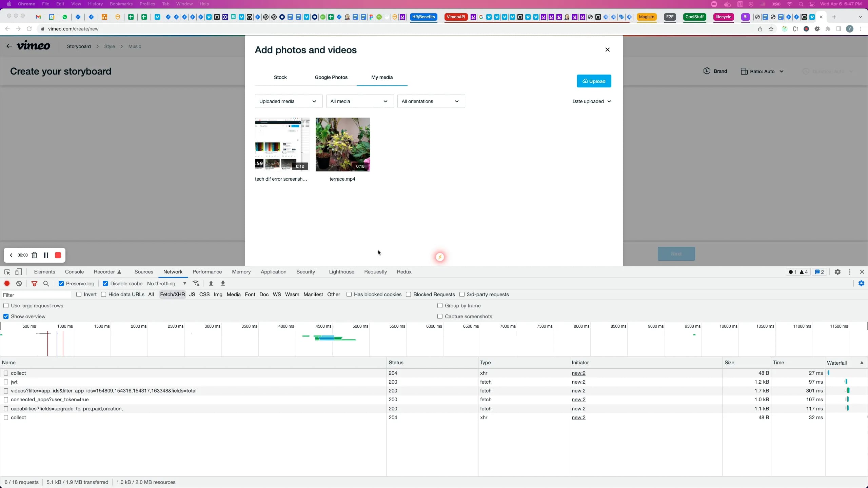The image size is (868, 488).
Task: Open Network panel settings blue gear
Action: 861,283
